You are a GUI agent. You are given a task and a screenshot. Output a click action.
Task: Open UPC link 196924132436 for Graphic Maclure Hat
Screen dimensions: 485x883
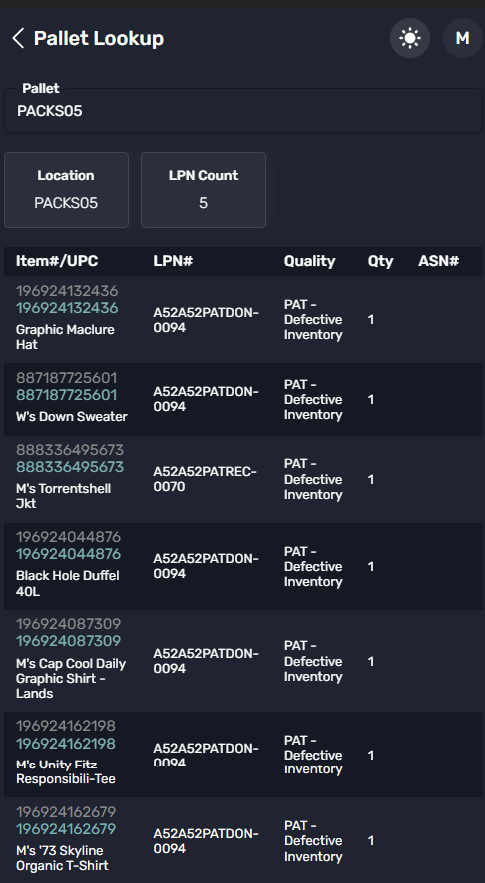click(67, 308)
